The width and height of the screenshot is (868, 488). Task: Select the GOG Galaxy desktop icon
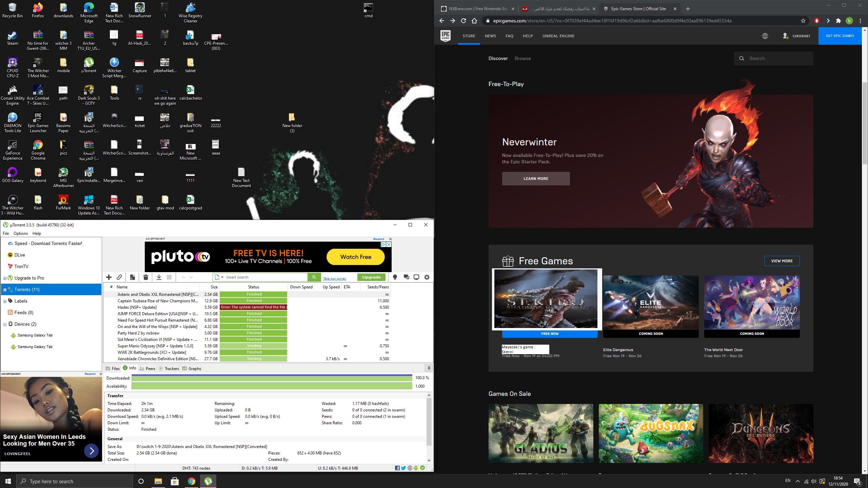13,175
